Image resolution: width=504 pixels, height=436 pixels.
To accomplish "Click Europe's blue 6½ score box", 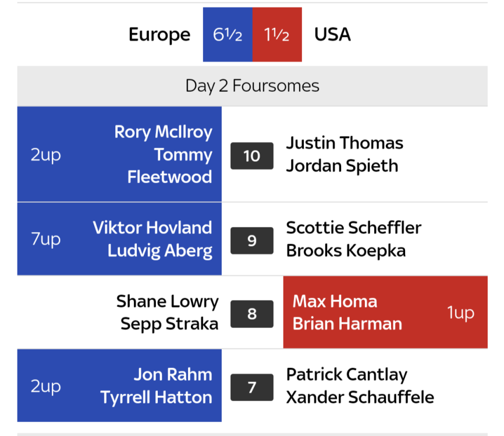I will pyautogui.click(x=228, y=35).
